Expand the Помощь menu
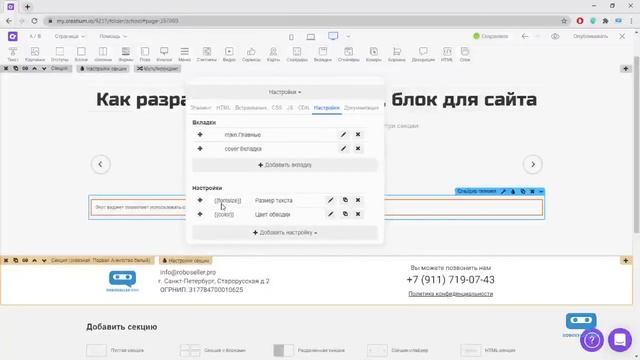Screen dimensions: 640x360 (113, 36)
